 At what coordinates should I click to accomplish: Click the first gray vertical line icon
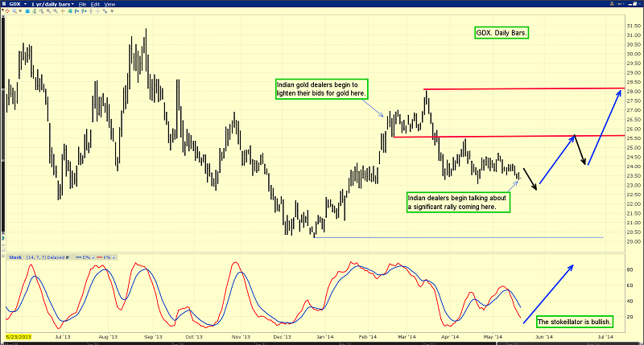click(x=91, y=11)
